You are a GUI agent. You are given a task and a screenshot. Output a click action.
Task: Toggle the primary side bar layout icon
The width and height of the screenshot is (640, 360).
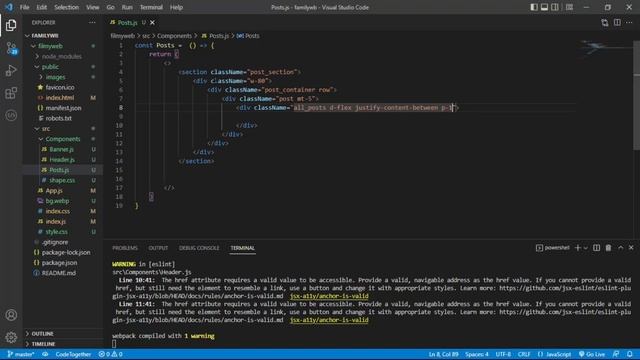click(x=533, y=7)
